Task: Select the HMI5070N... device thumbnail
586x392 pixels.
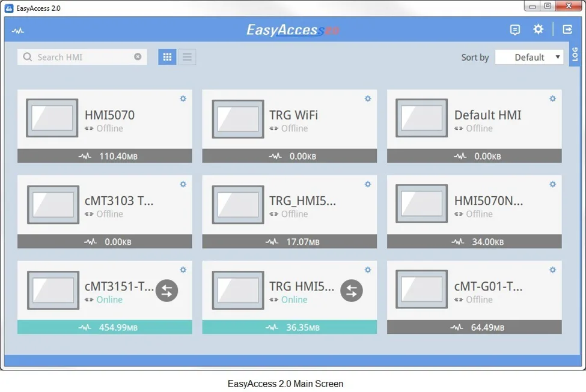Action: point(421,204)
